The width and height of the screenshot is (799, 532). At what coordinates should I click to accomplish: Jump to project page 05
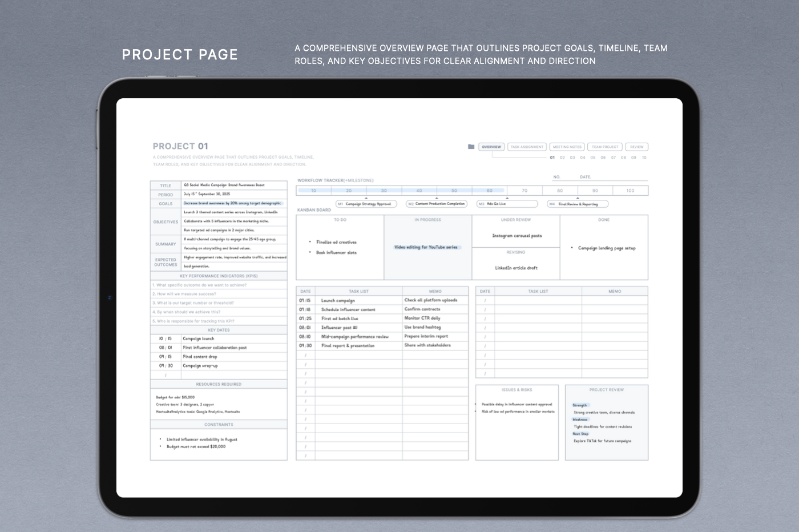pyautogui.click(x=593, y=158)
